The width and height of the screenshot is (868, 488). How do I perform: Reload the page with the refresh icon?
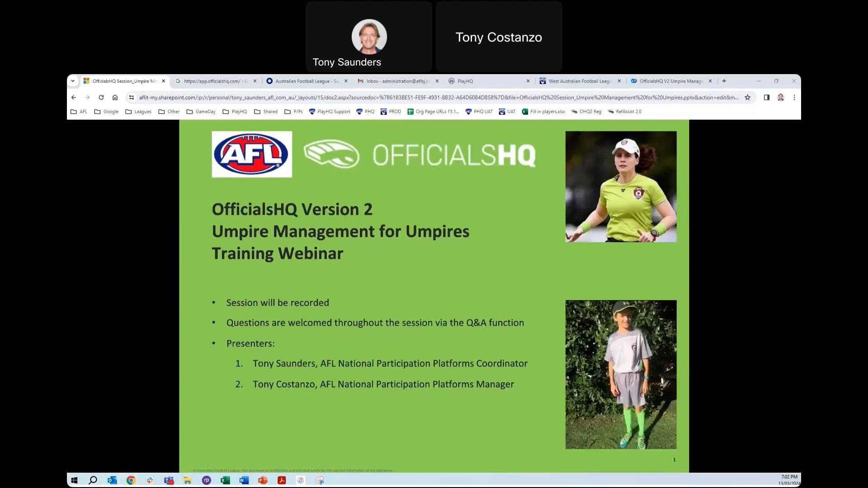[101, 97]
